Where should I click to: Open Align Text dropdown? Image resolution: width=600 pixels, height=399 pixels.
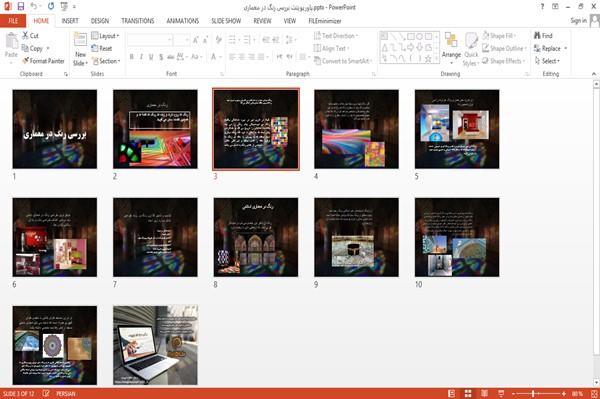click(x=331, y=48)
